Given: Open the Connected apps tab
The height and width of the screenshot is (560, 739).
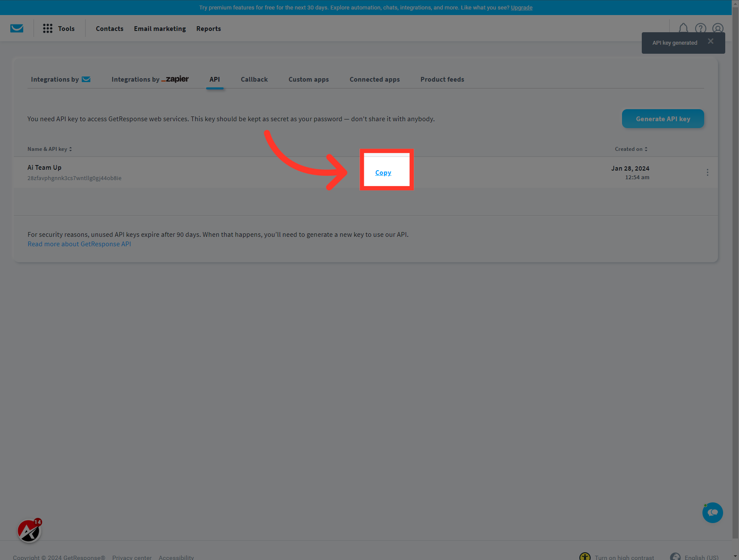Looking at the screenshot, I should click(375, 80).
